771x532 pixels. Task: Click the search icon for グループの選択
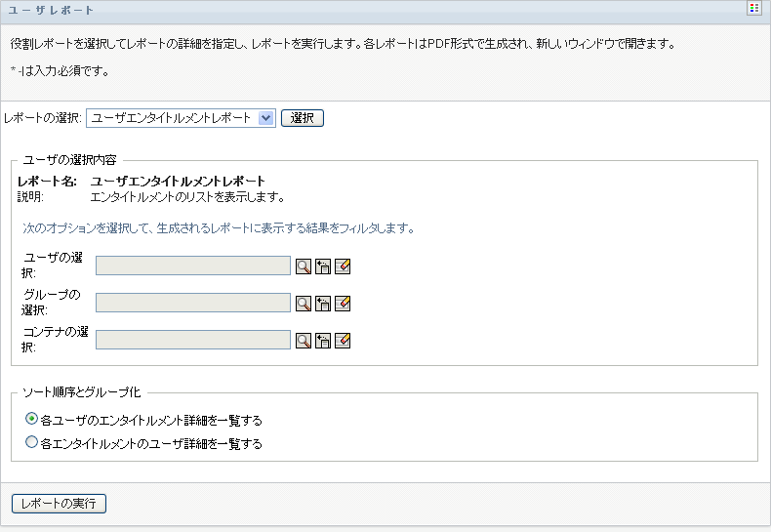[304, 304]
